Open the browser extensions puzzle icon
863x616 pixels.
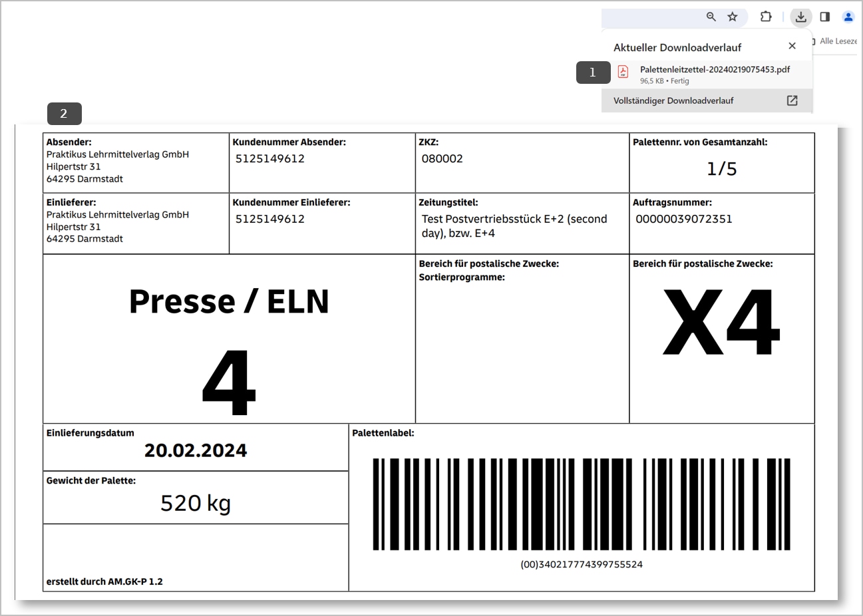pyautogui.click(x=766, y=17)
